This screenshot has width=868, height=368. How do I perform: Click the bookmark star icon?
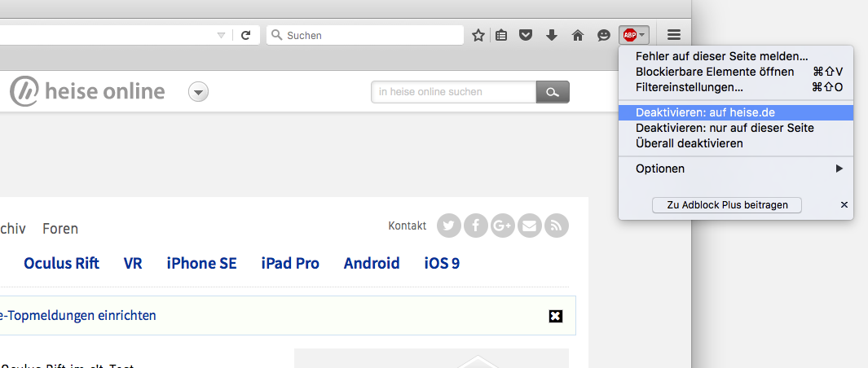pos(478,36)
